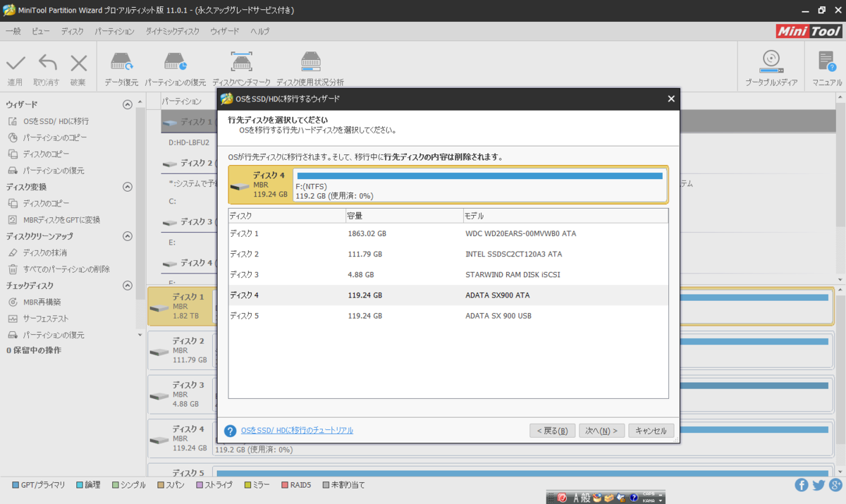Click the red ATOK icon on the IME bar
This screenshot has width=846, height=504.
click(x=563, y=498)
